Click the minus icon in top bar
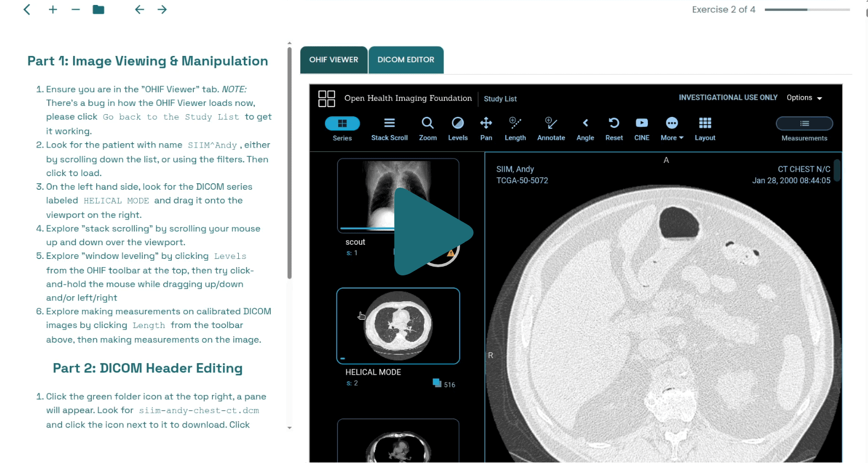 point(76,9)
